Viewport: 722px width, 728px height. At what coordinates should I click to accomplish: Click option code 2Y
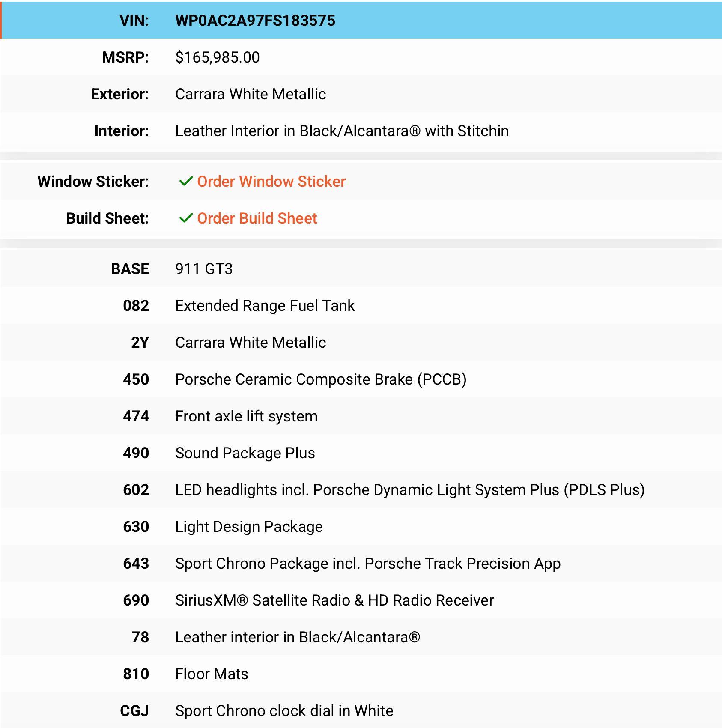[x=140, y=343]
